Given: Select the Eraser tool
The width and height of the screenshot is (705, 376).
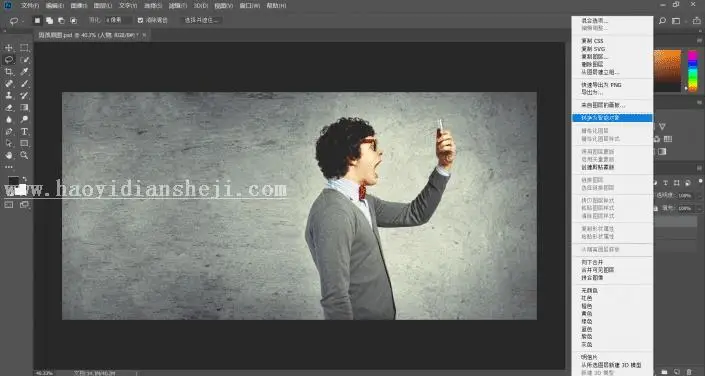Looking at the screenshot, I should tap(9, 107).
